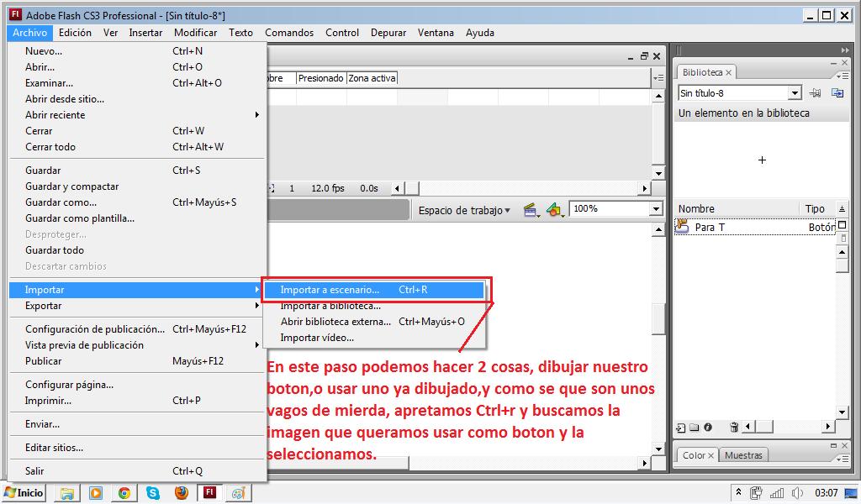Delete the library item with trash icon
861x504 pixels.
tap(733, 428)
